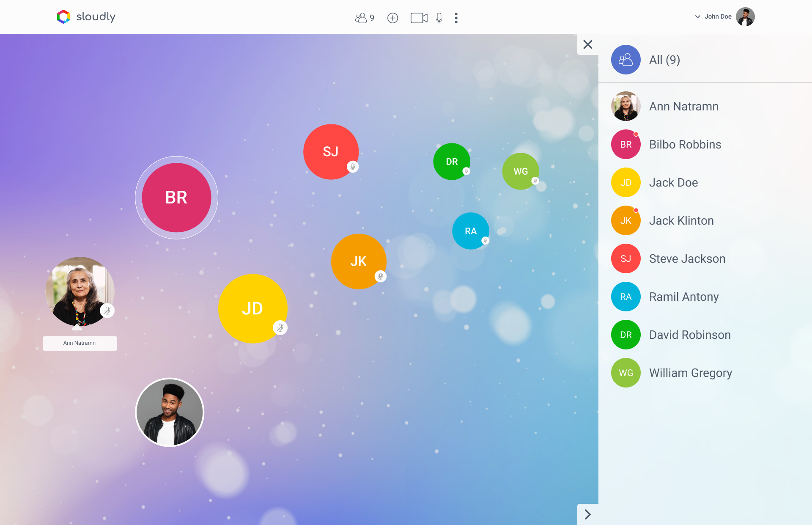
Task: Select Jack Doe name in list
Action: (x=674, y=182)
